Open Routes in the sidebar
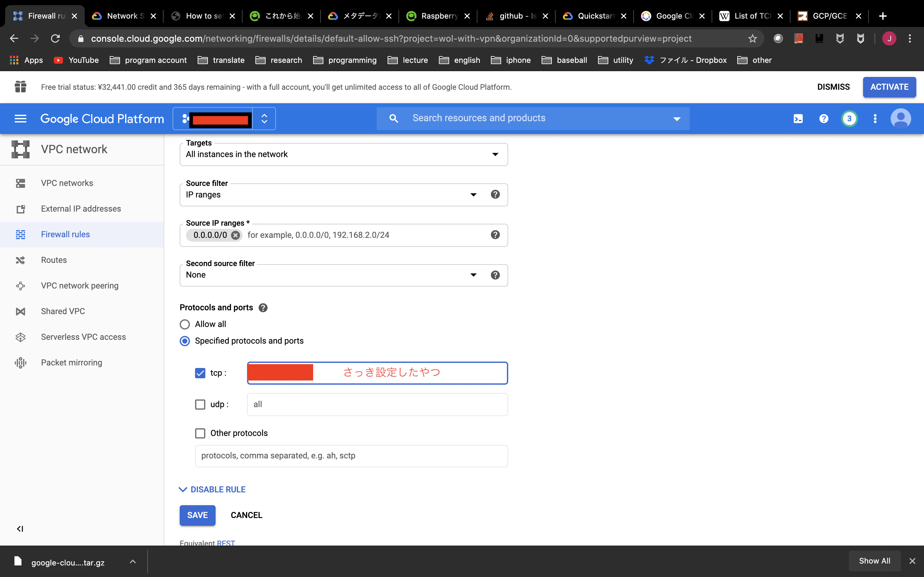The width and height of the screenshot is (924, 577). (54, 260)
